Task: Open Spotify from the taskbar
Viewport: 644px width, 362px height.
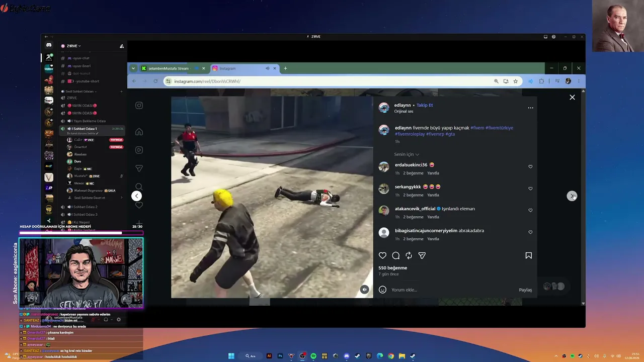Action: tap(313, 356)
